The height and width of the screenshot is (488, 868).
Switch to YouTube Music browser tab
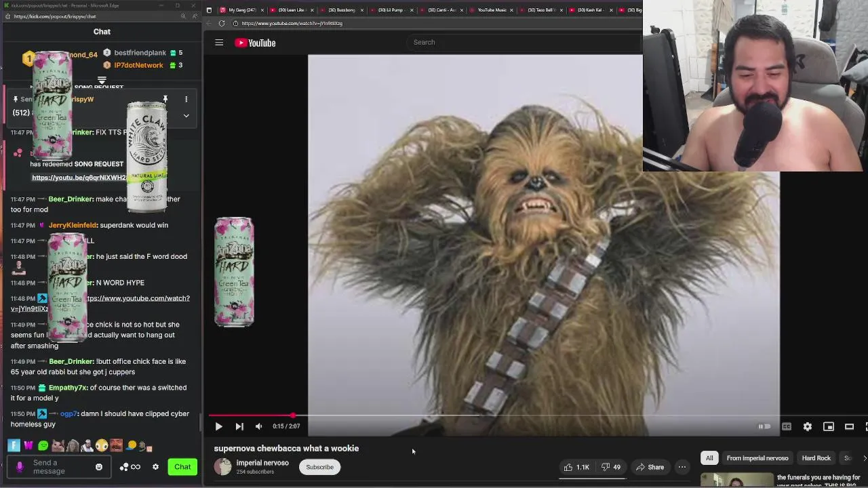[492, 10]
